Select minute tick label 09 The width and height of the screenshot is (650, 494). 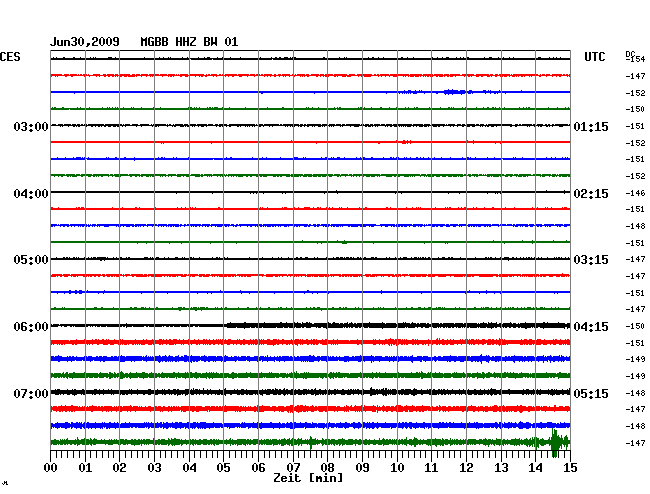click(x=362, y=467)
